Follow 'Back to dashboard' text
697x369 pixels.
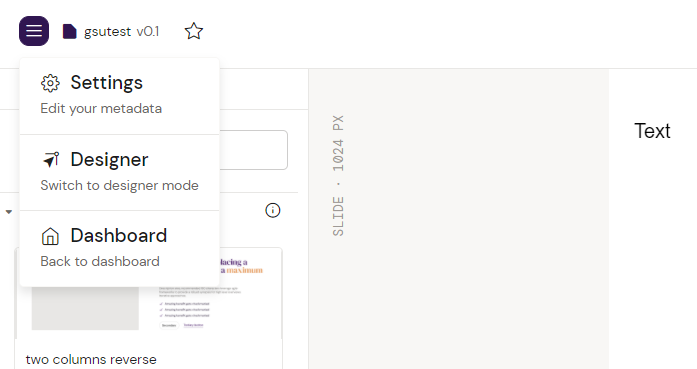[100, 261]
